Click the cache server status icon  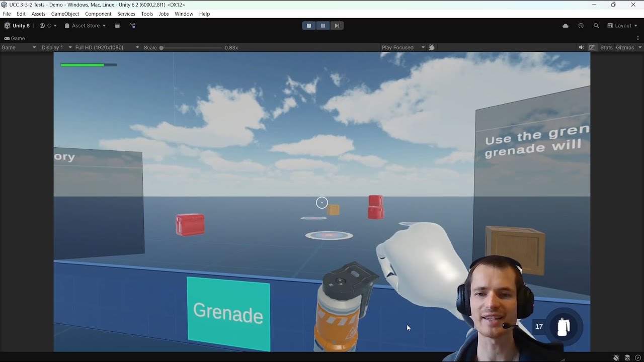[627, 357]
